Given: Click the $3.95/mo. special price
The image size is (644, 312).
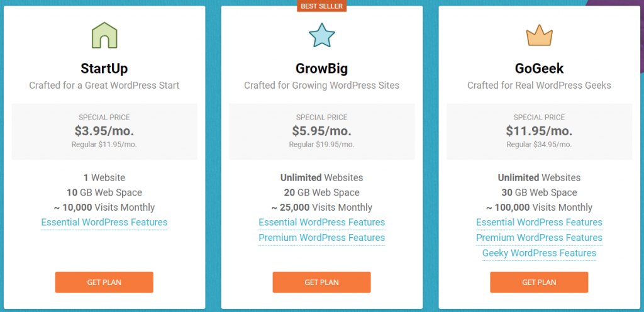Looking at the screenshot, I should pyautogui.click(x=104, y=131).
